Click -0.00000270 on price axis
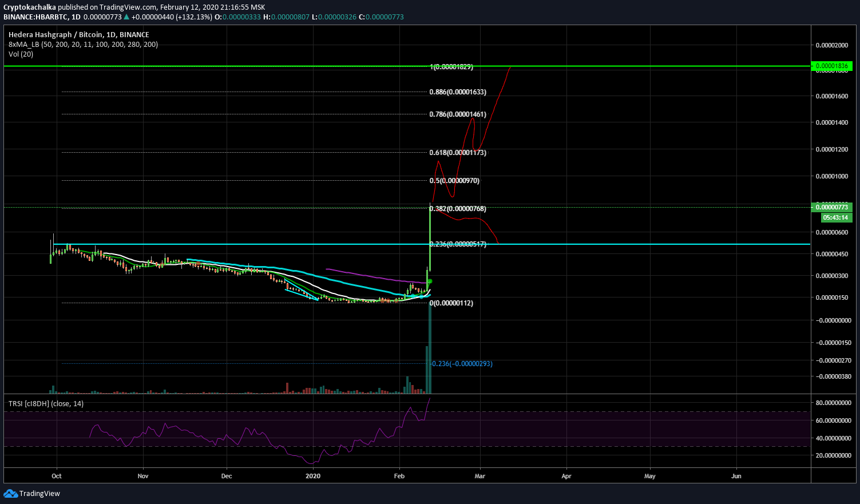The width and height of the screenshot is (860, 504). point(833,360)
